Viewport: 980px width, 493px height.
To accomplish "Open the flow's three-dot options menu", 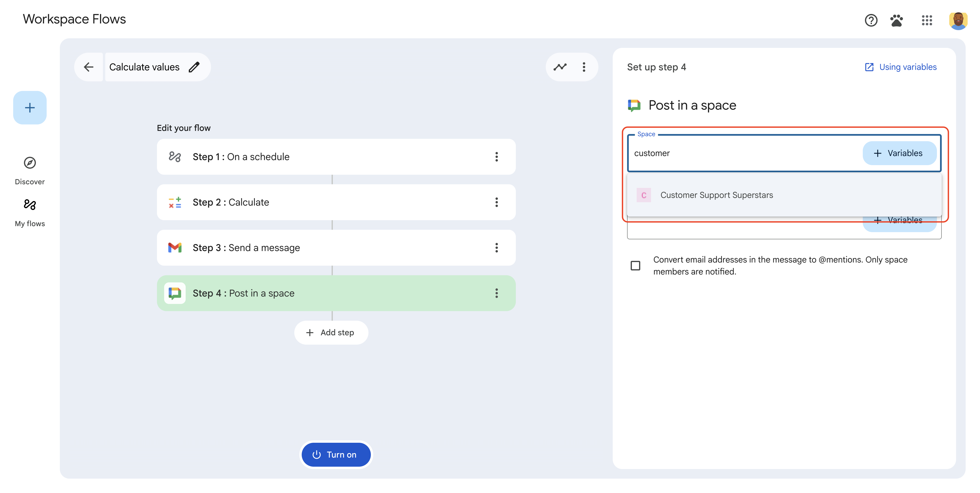I will [584, 67].
